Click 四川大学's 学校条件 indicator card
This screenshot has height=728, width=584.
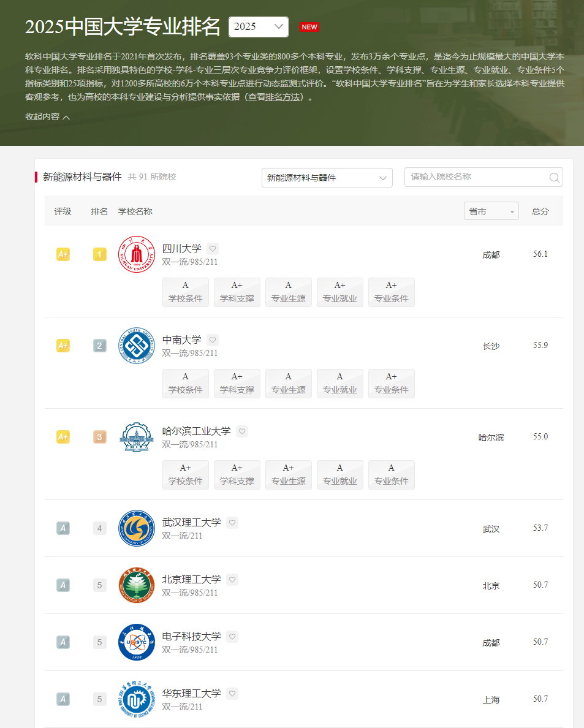tap(186, 292)
